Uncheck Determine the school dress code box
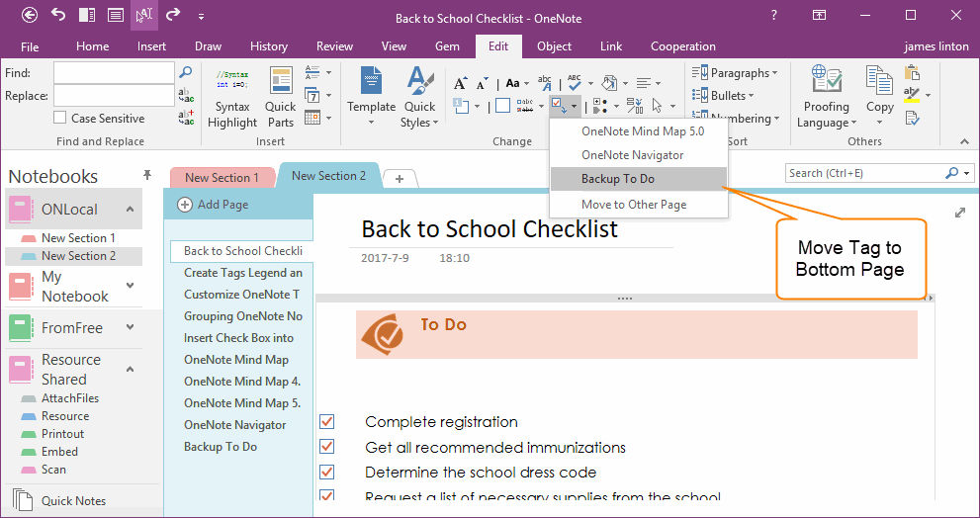This screenshot has width=980, height=518. [x=326, y=472]
